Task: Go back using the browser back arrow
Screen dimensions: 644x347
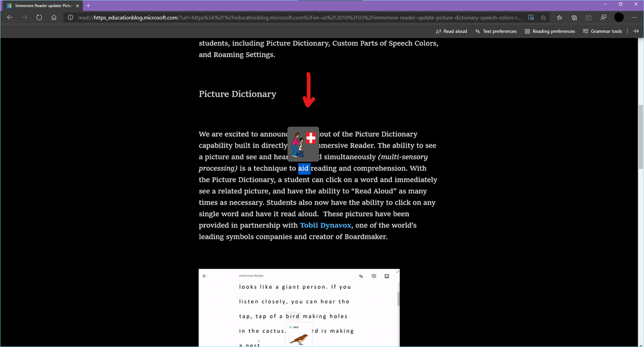Action: (x=10, y=17)
